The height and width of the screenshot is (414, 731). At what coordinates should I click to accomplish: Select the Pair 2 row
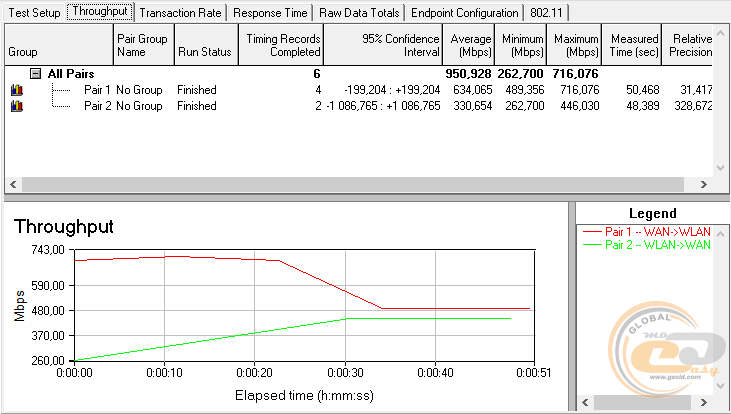coord(358,106)
